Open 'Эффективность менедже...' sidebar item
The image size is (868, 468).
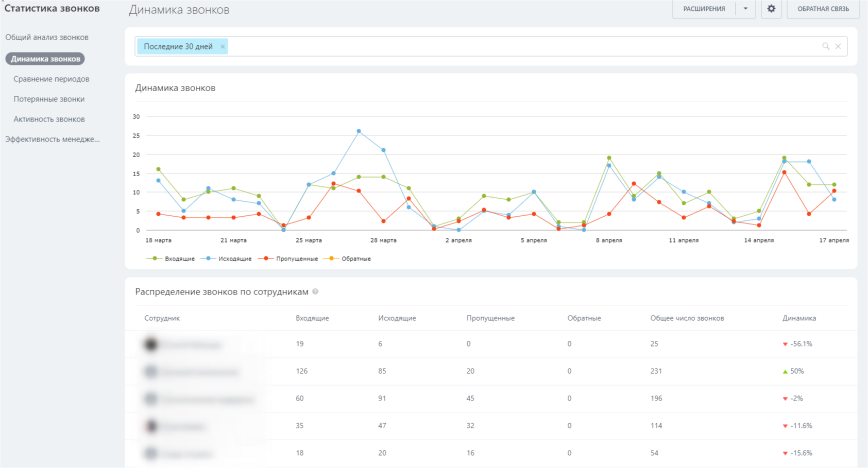(x=53, y=139)
